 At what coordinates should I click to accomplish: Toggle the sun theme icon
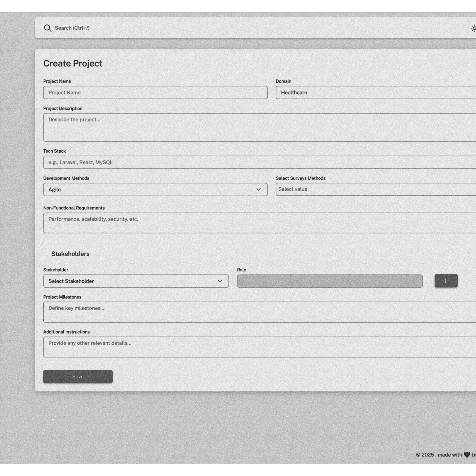tap(474, 28)
